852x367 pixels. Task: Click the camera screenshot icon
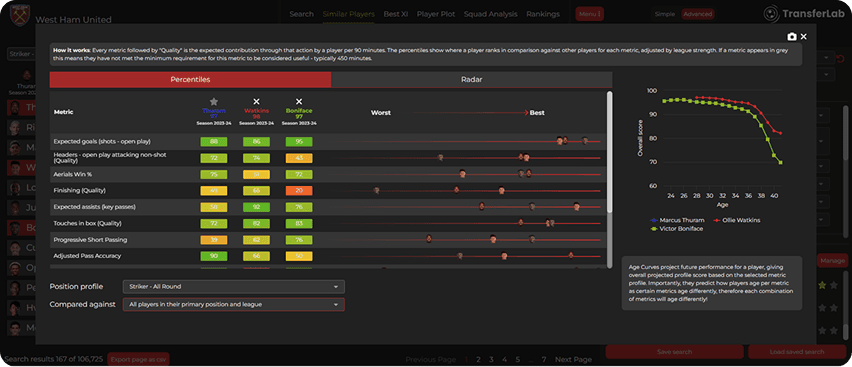click(792, 36)
